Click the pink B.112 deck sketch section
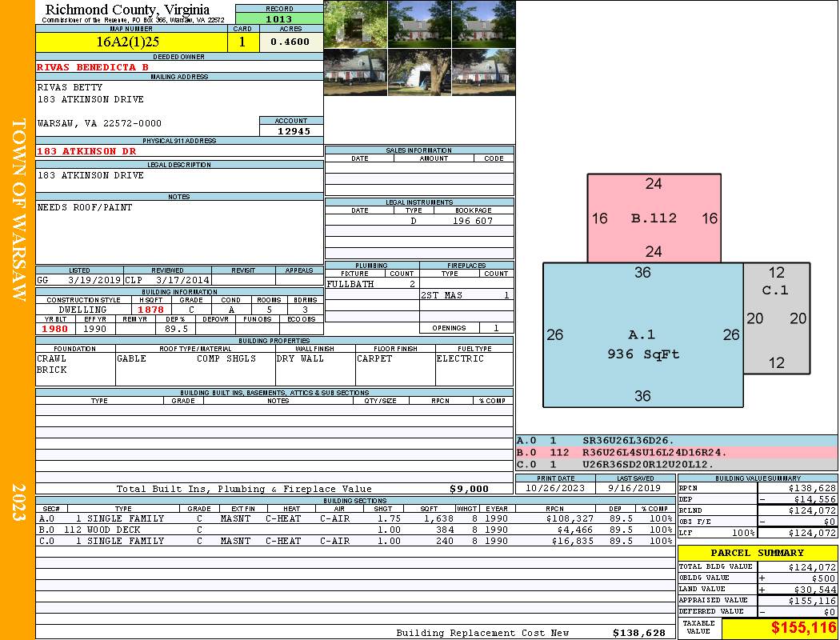 654,218
